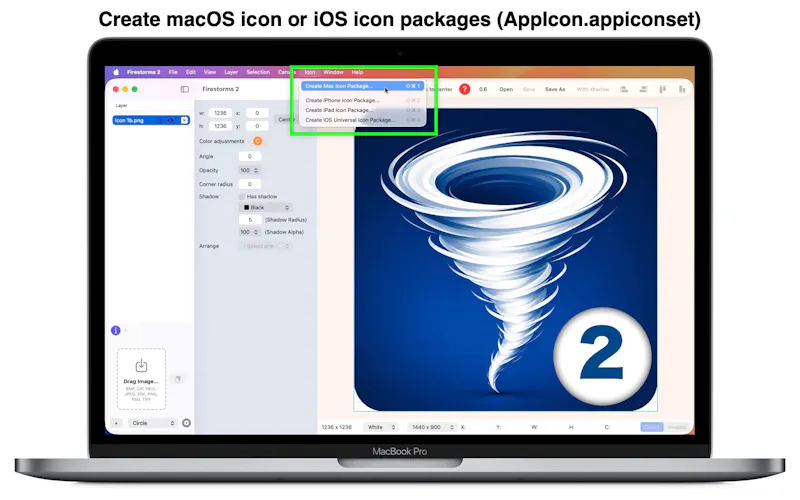
Task: Open the Apple menu
Action: click(116, 72)
